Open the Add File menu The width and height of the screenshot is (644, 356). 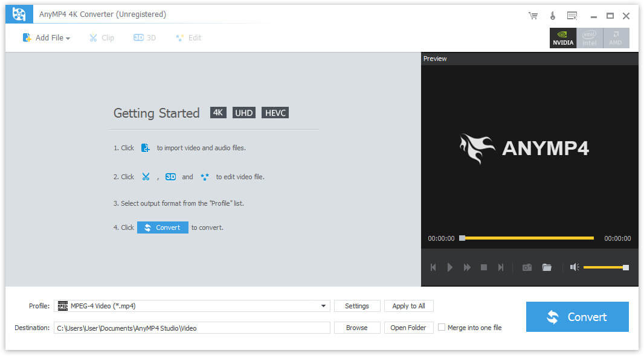46,38
